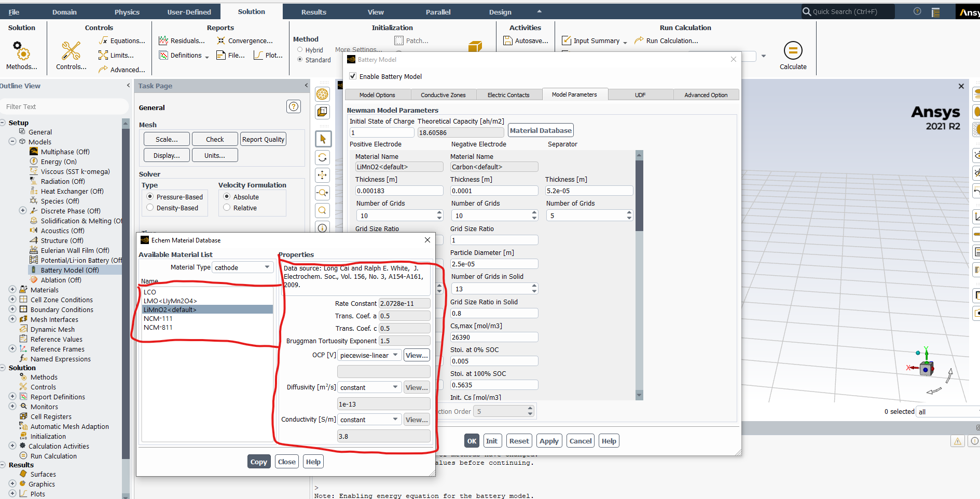Image resolution: width=980 pixels, height=499 pixels.
Task: Select LCO in material list
Action: click(x=208, y=292)
